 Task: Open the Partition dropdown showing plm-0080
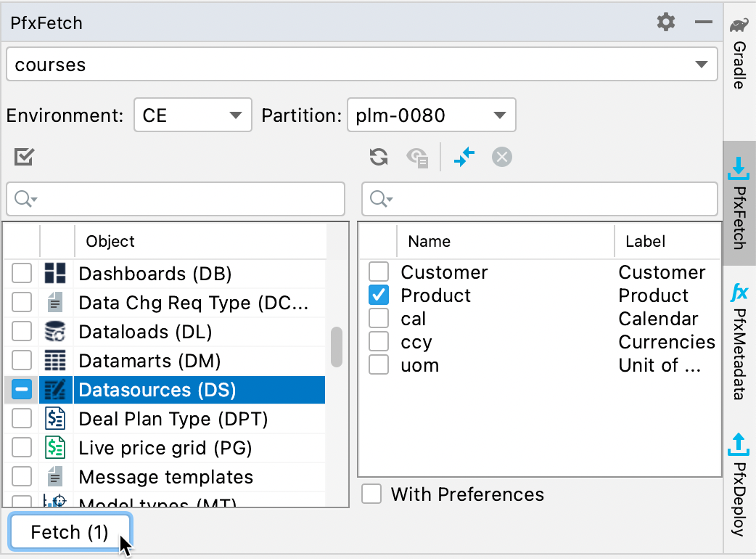point(499,115)
